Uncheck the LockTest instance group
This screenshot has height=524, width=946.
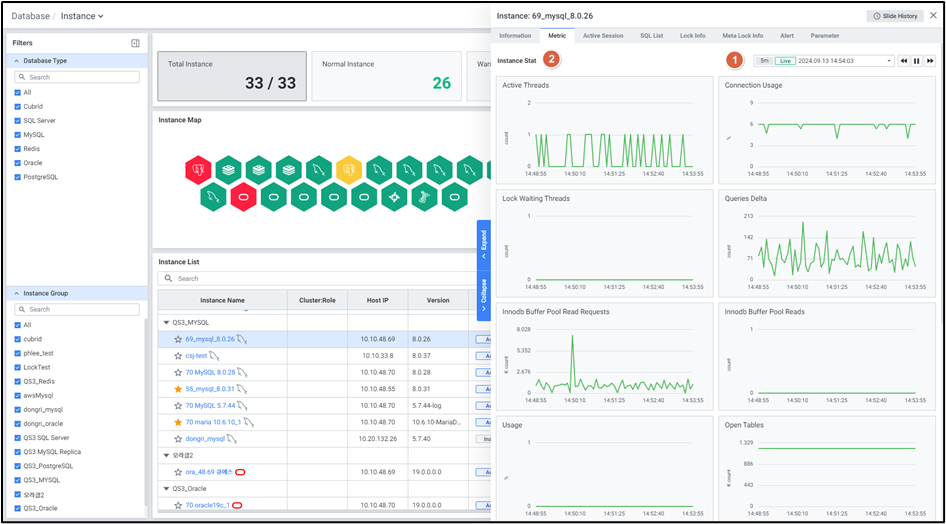[17, 367]
